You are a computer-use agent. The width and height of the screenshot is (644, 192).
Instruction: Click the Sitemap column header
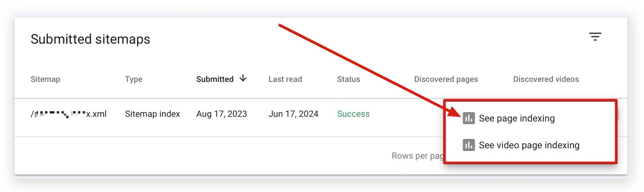point(45,79)
